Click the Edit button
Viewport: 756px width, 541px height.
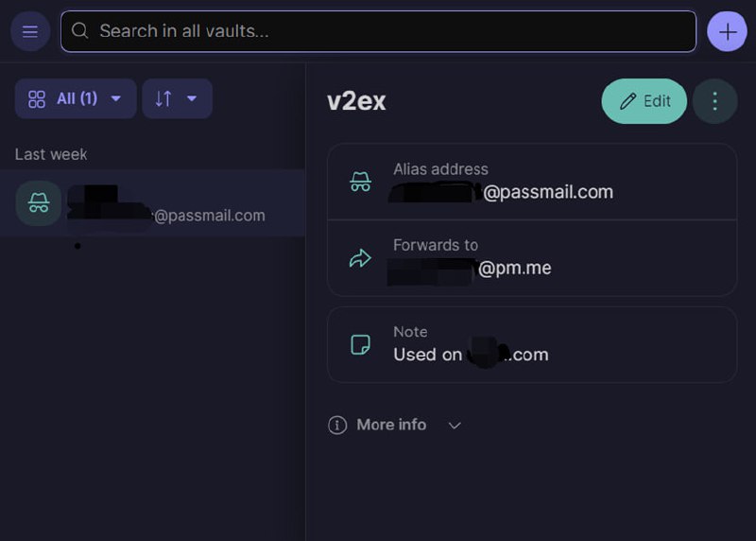644,101
